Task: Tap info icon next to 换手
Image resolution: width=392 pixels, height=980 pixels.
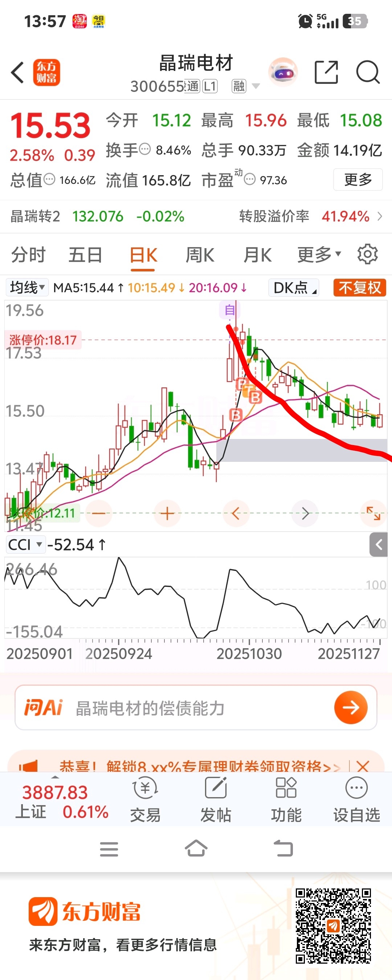Action: coord(145,149)
